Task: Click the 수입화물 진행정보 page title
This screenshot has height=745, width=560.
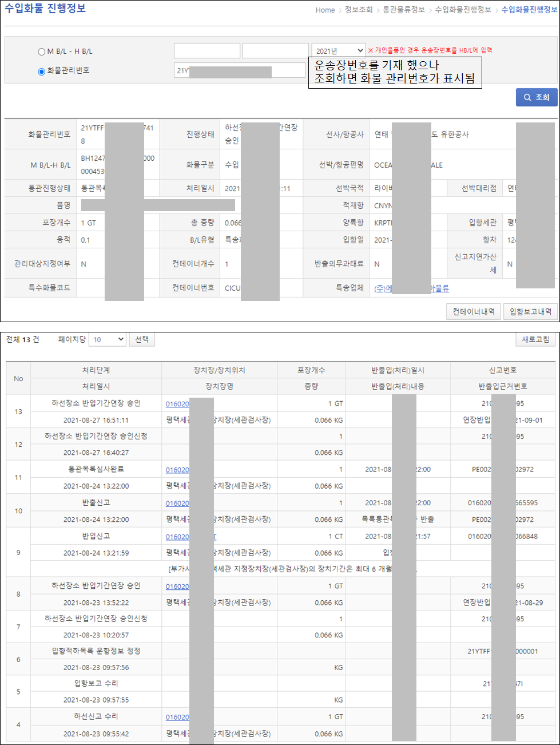Action: [45, 9]
